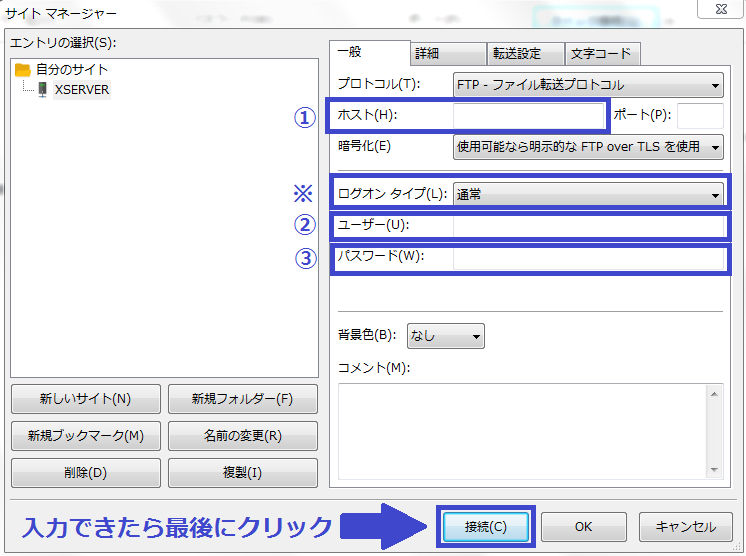
Task: Focus the ホスト(H) input field
Action: [x=529, y=116]
